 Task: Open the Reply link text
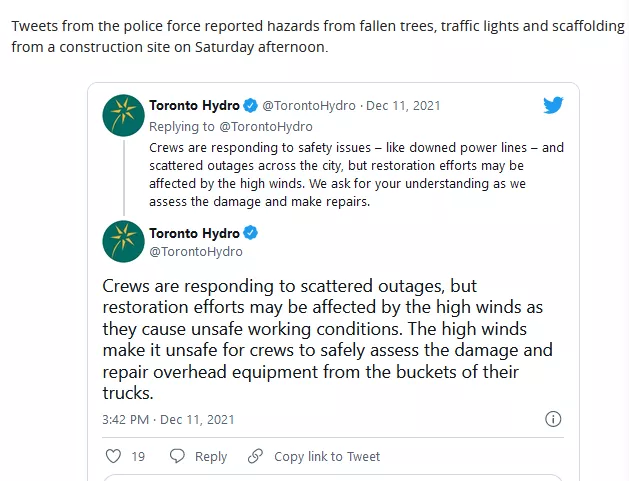click(211, 457)
